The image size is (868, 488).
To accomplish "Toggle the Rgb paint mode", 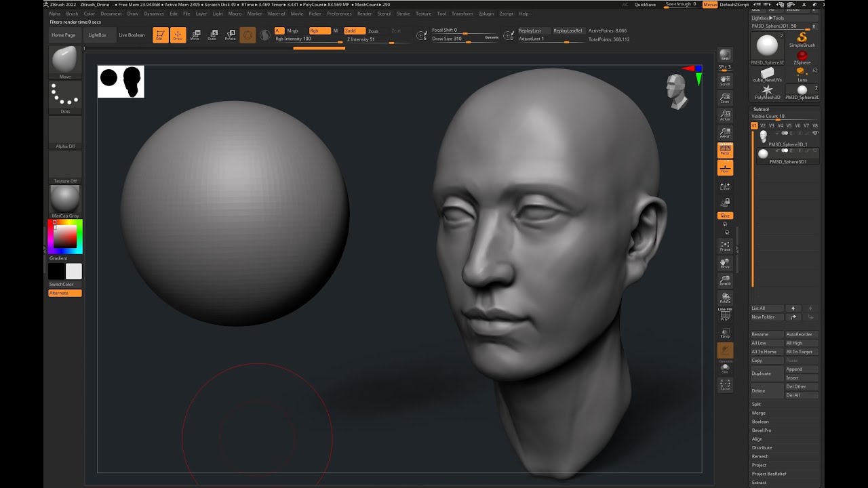I will [x=319, y=31].
